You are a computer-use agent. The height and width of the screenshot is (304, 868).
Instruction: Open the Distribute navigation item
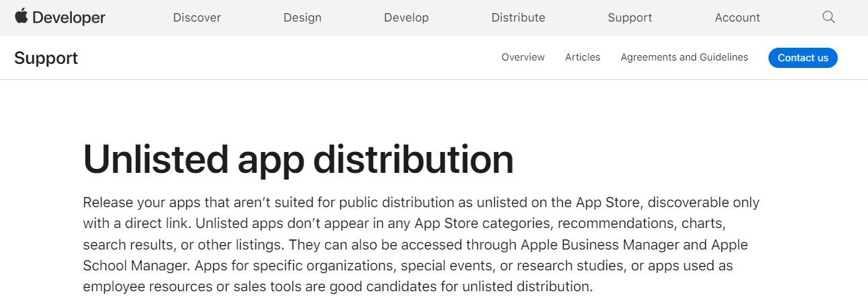tap(518, 18)
